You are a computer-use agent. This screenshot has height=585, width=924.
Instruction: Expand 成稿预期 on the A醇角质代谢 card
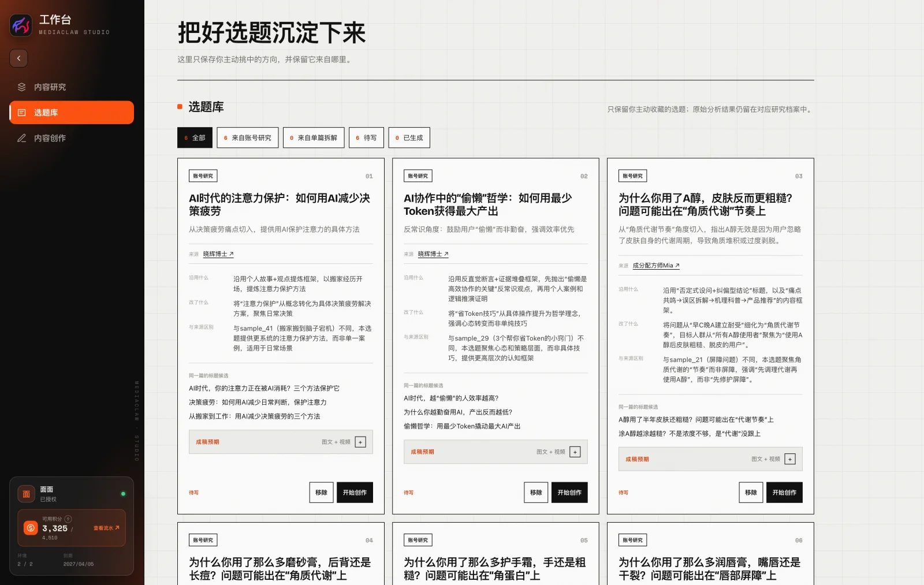[790, 459]
